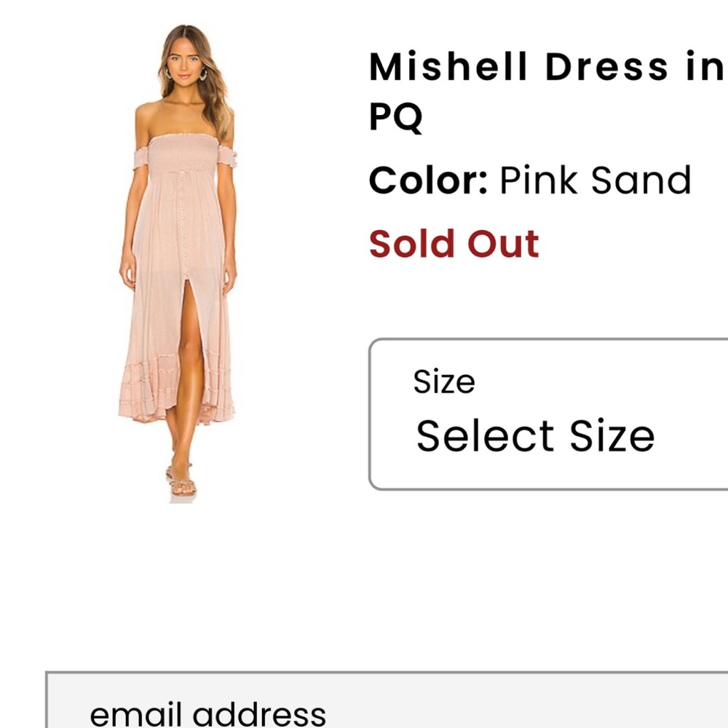Image resolution: width=728 pixels, height=728 pixels.
Task: Click the Size label inside the selector
Action: [x=443, y=380]
